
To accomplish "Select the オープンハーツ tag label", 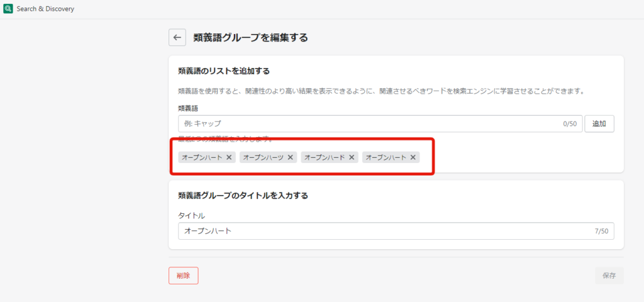I will coord(264,157).
